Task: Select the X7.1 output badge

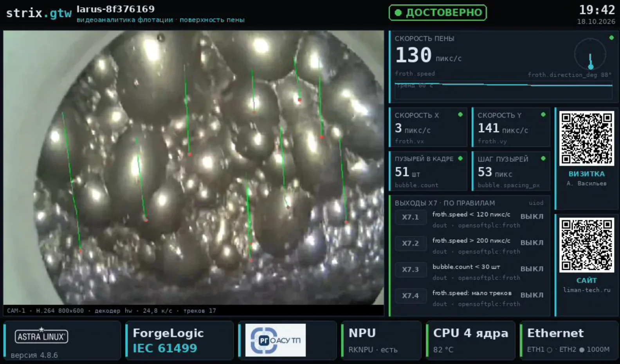Action: click(410, 217)
